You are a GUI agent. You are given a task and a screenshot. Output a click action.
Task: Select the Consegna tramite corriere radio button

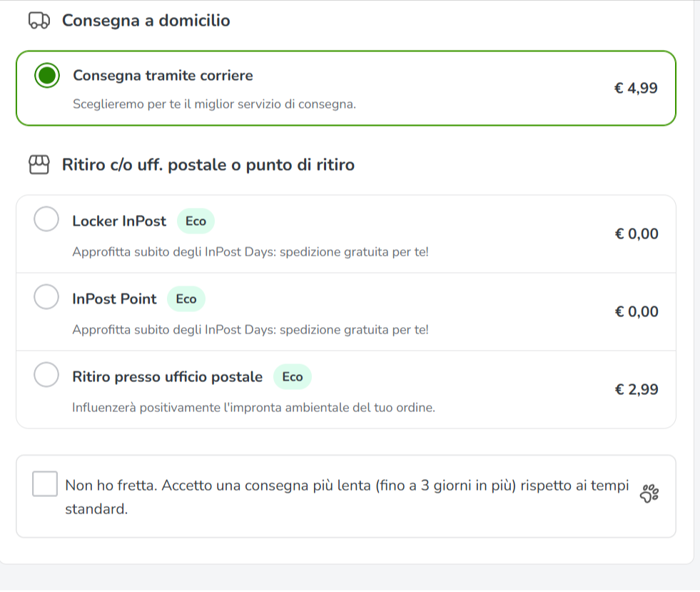coord(47,76)
